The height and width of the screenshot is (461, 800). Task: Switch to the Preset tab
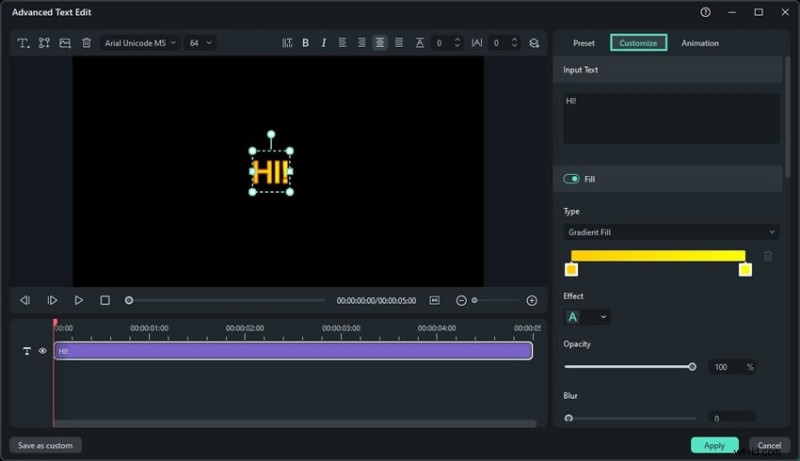coord(584,43)
